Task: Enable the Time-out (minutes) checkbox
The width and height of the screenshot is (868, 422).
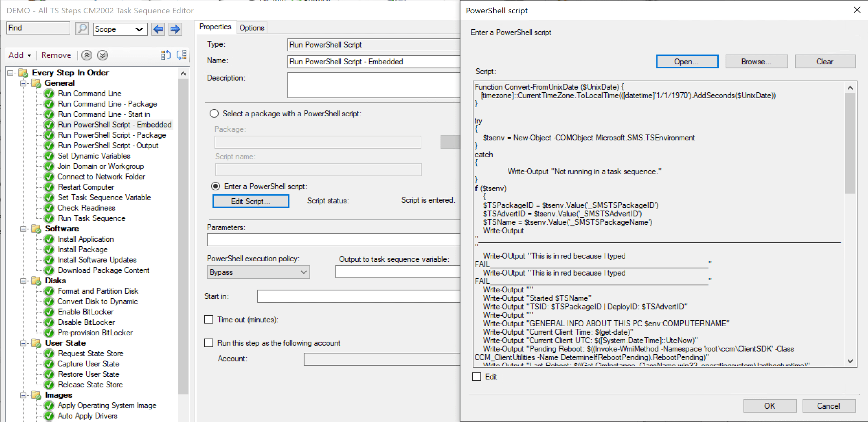Action: tap(209, 319)
